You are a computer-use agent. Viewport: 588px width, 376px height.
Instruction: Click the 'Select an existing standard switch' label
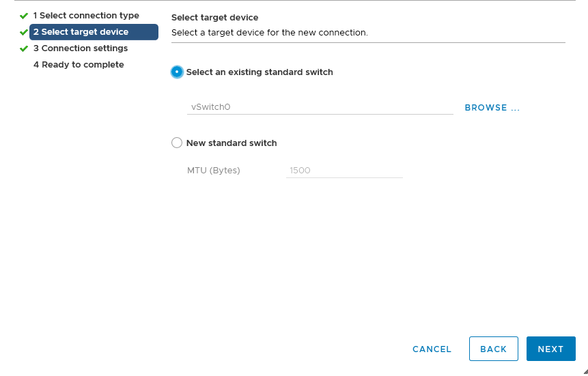[x=260, y=72]
